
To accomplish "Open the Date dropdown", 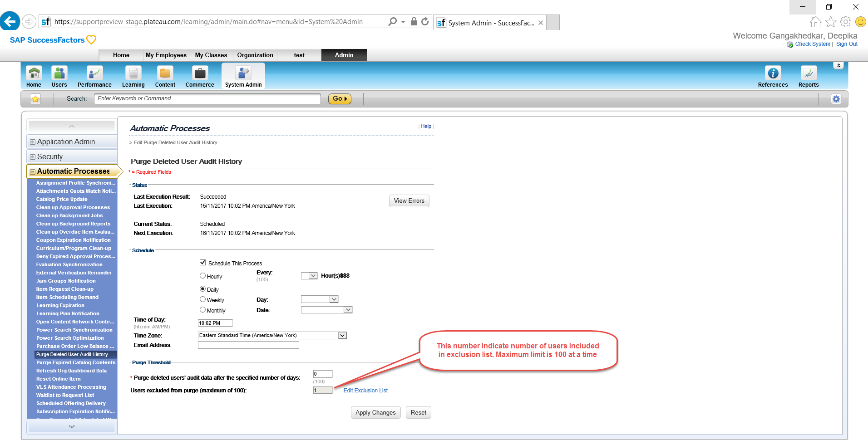I will point(327,310).
